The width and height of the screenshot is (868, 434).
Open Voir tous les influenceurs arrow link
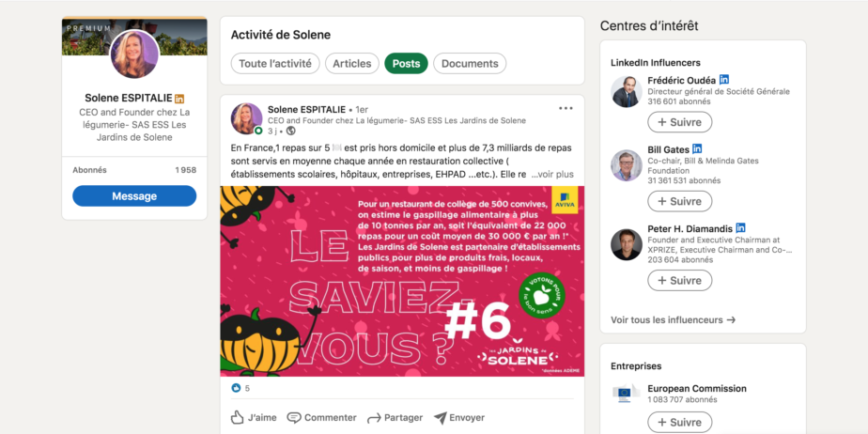click(x=673, y=320)
